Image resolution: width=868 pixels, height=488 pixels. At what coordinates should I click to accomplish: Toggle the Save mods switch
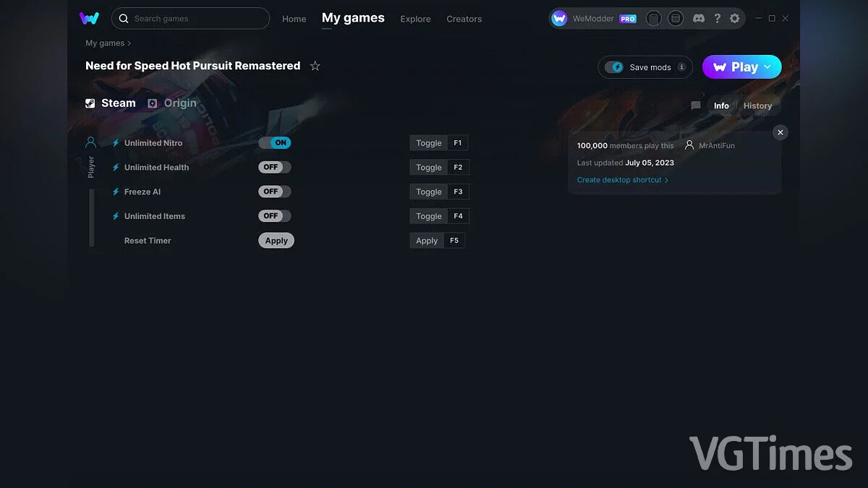click(614, 67)
